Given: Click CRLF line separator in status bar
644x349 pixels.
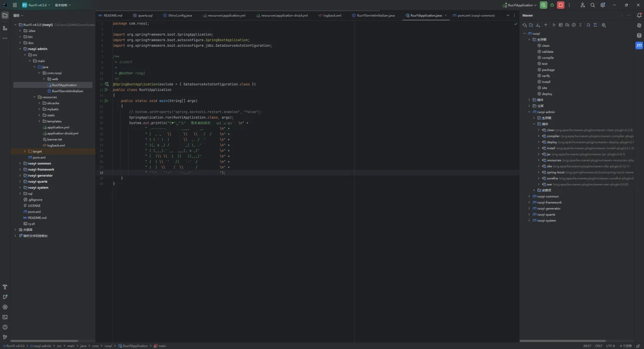Looking at the screenshot, I should (598, 346).
